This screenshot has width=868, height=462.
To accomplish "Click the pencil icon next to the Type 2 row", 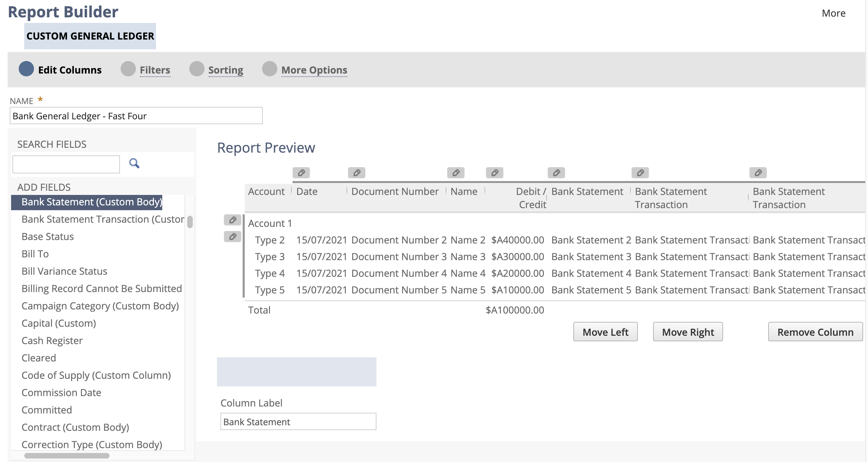I will tap(232, 236).
